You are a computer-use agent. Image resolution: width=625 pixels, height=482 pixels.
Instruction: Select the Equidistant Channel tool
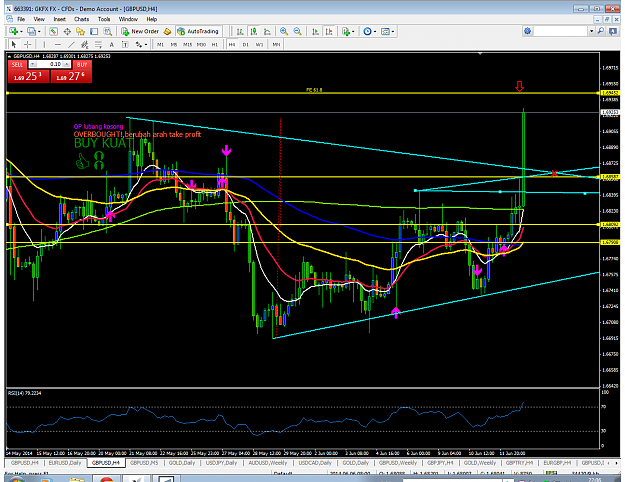tap(85, 44)
